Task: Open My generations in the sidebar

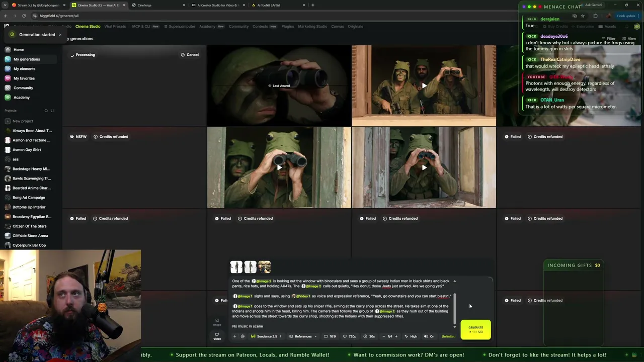Action: 27,59
